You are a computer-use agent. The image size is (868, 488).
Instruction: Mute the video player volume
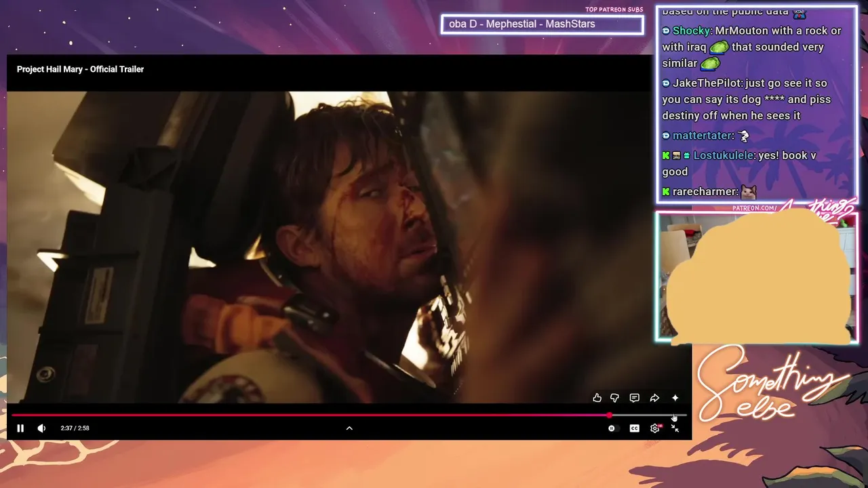click(41, 428)
